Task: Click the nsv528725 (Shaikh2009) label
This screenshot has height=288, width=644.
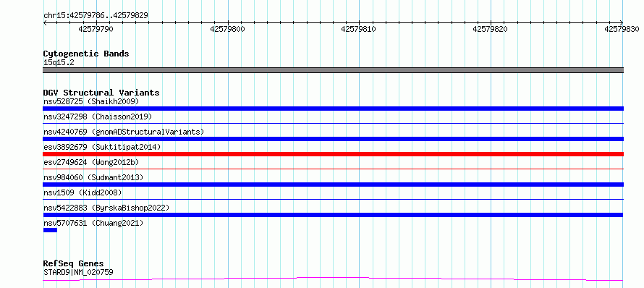Action: (91, 101)
